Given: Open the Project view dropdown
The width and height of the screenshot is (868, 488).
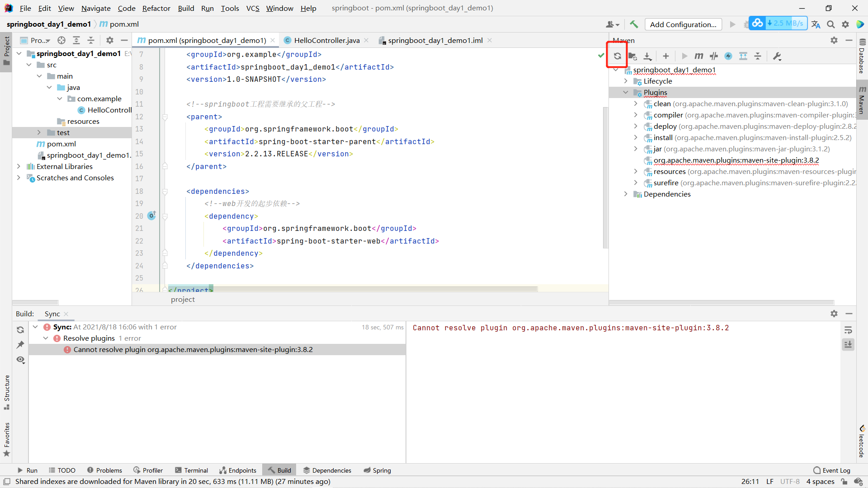Looking at the screenshot, I should tap(36, 40).
